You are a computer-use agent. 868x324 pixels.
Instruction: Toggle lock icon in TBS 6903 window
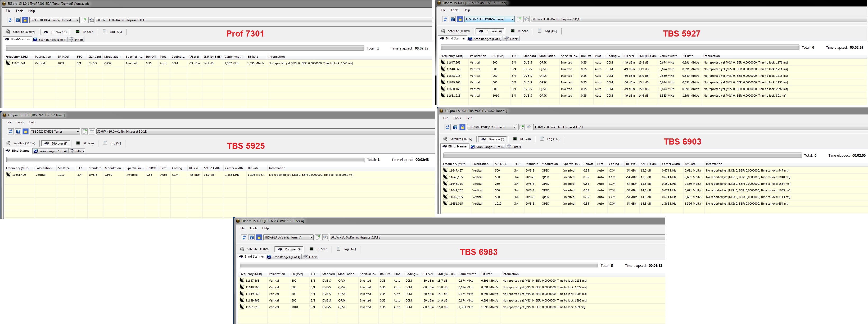coord(462,127)
